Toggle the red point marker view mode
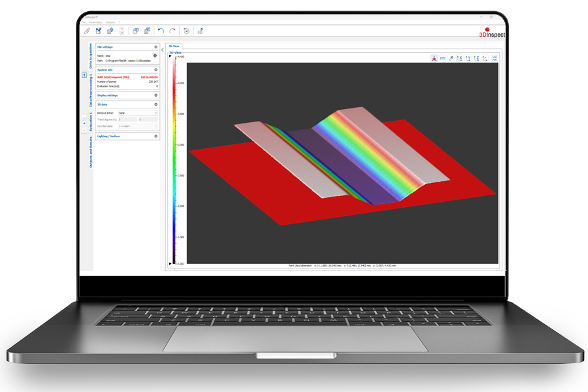This screenshot has width=588, height=392. coord(434,59)
